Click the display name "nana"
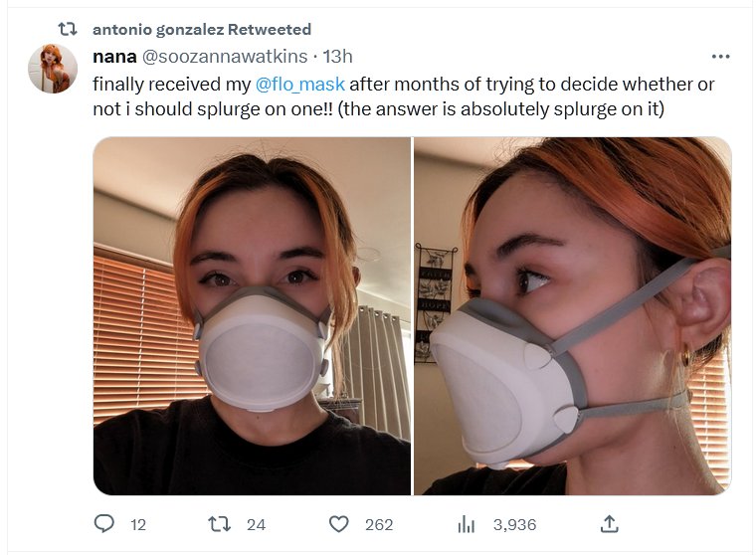Viewport: 756px width, 555px height. point(114,57)
